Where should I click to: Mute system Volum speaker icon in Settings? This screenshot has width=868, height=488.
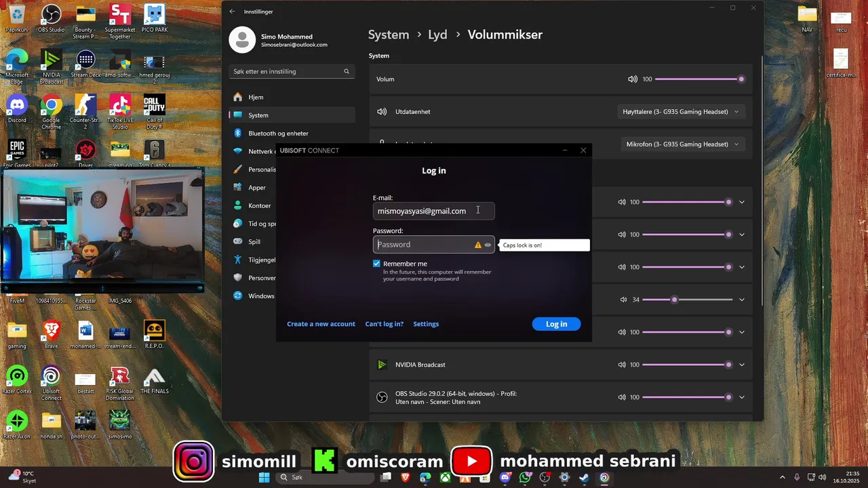(x=633, y=79)
